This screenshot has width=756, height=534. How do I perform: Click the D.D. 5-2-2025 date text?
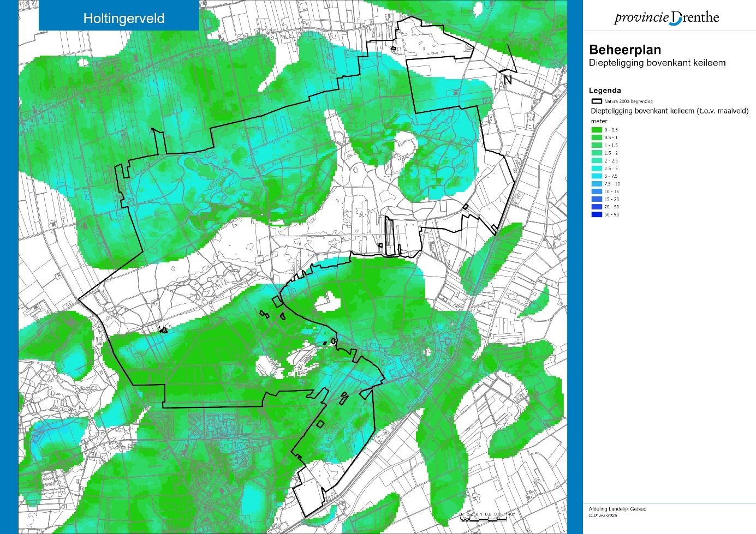coord(603,515)
